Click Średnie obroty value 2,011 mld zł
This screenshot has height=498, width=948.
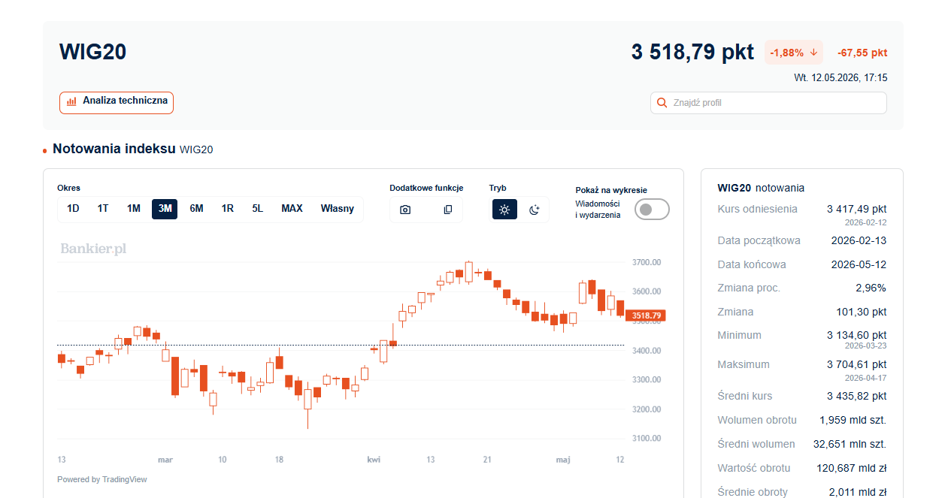tap(857, 492)
